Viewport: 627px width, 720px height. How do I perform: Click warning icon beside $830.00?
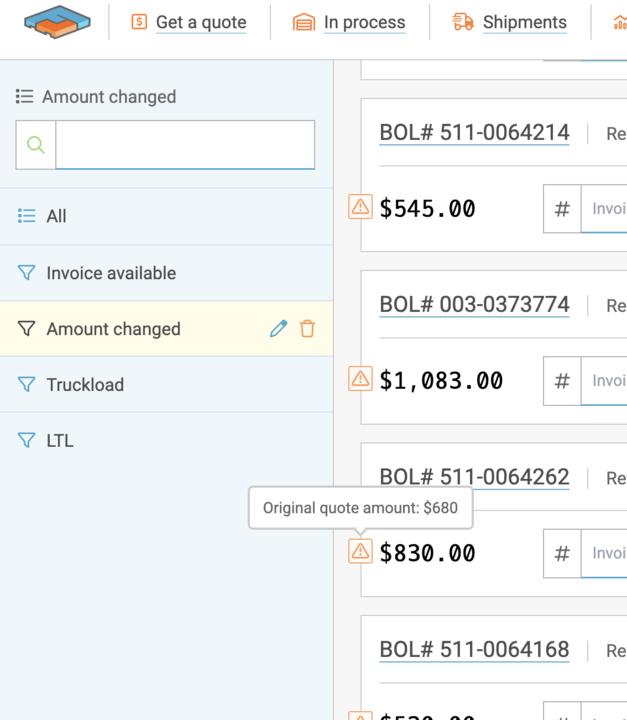360,551
